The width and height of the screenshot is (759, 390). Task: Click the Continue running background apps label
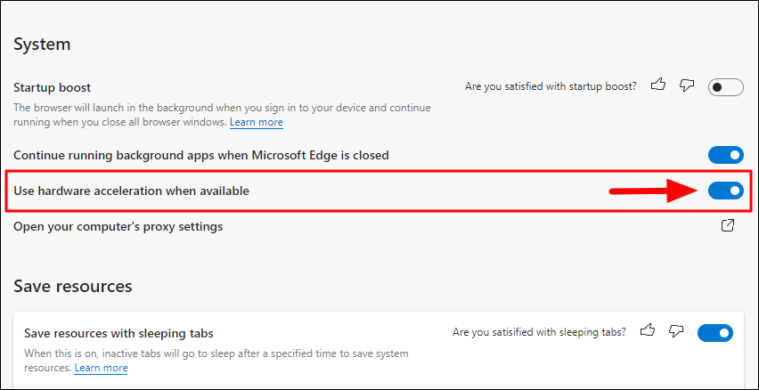(x=201, y=155)
